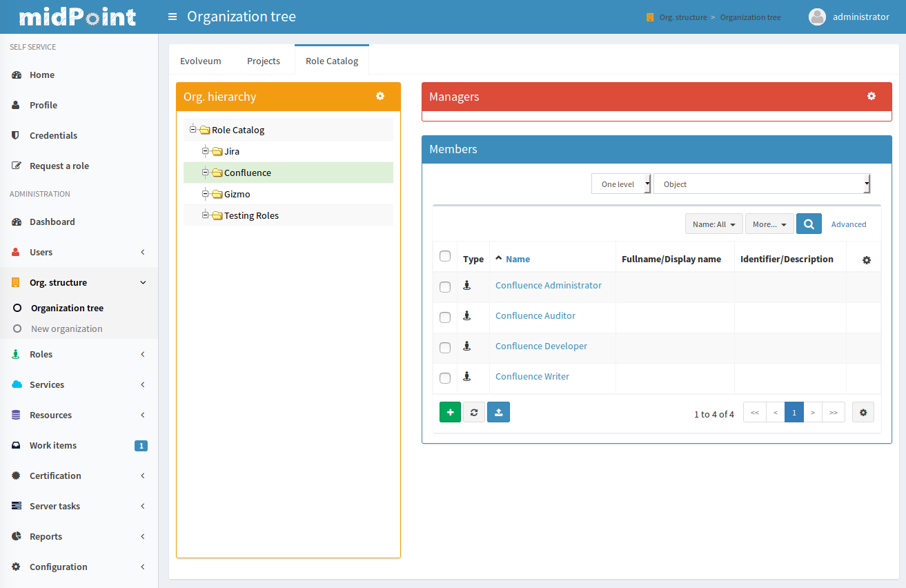
Task: Click the administrator user avatar
Action: 817,17
